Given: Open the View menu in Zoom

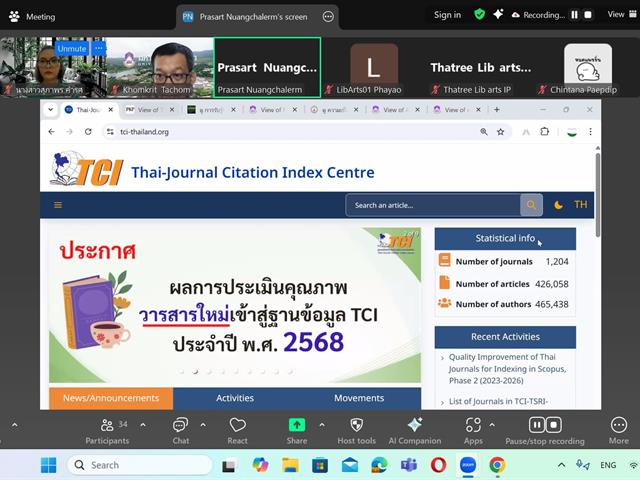Looking at the screenshot, I should (622, 14).
